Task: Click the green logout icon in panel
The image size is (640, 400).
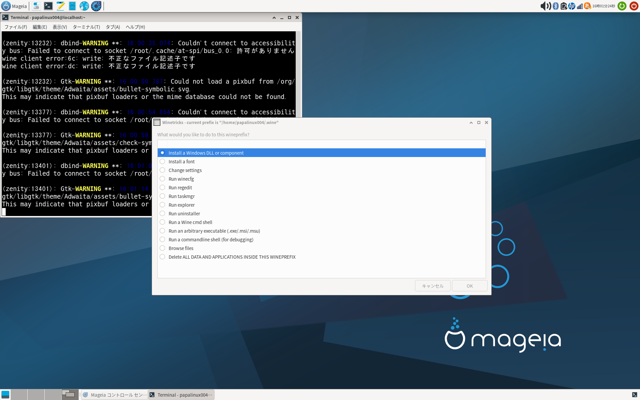Action: 622,6
